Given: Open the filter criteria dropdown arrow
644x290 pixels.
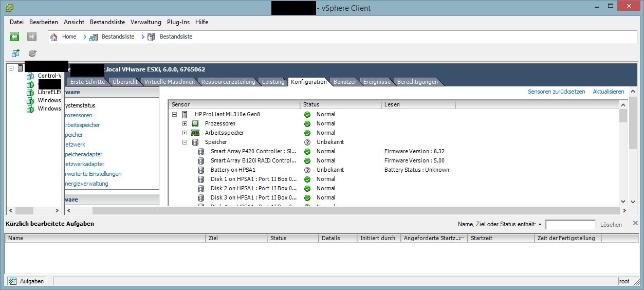Looking at the screenshot, I should (x=540, y=225).
